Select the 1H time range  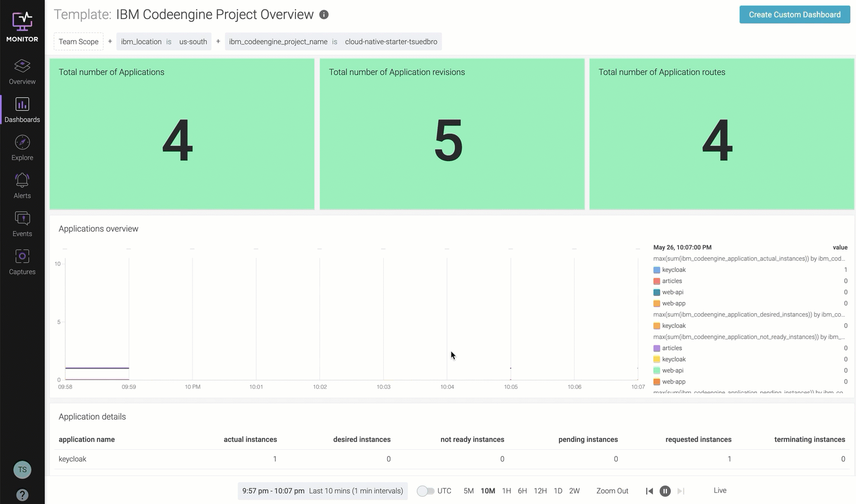point(506,491)
